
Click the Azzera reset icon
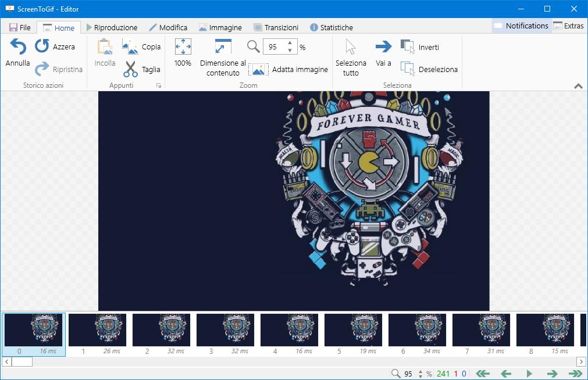point(42,46)
